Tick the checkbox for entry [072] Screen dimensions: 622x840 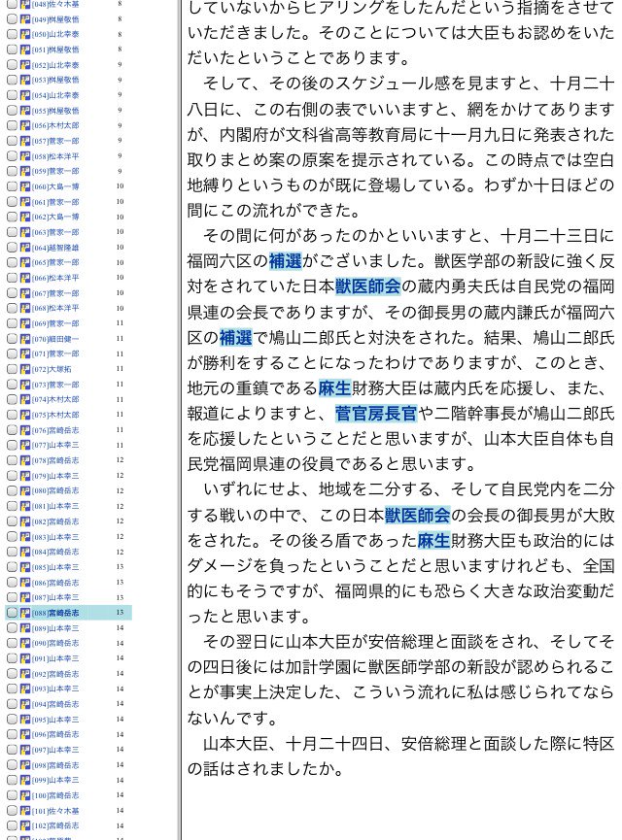(12, 369)
